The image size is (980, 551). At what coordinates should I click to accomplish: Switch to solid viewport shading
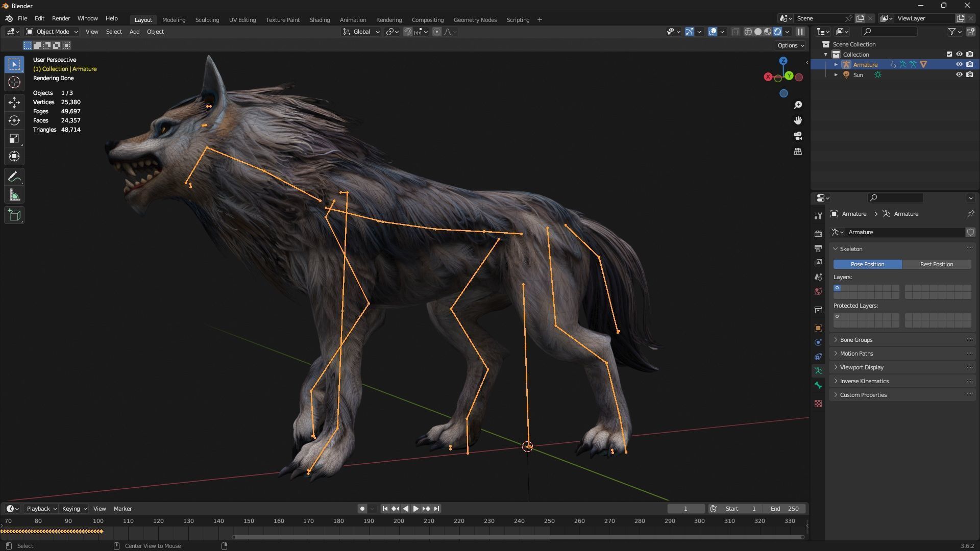[x=758, y=32]
